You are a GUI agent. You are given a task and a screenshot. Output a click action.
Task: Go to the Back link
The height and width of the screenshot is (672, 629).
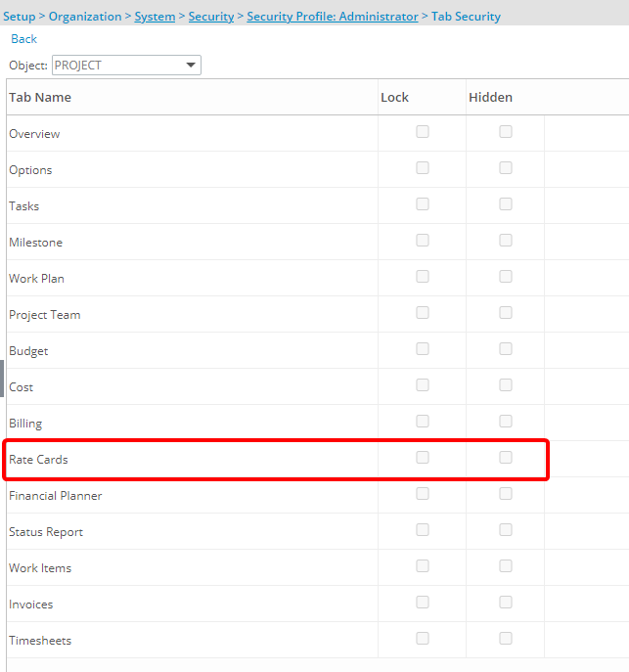pyautogui.click(x=24, y=39)
